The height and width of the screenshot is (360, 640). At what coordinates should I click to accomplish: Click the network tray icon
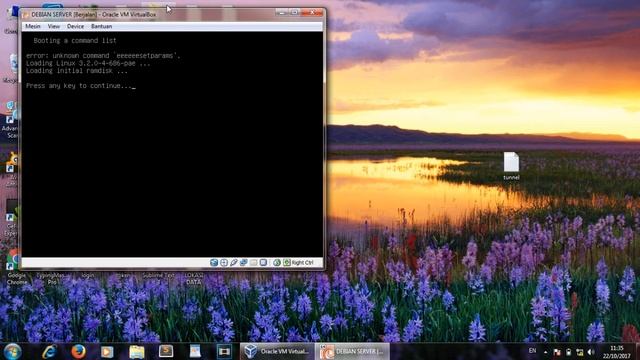(x=580, y=352)
